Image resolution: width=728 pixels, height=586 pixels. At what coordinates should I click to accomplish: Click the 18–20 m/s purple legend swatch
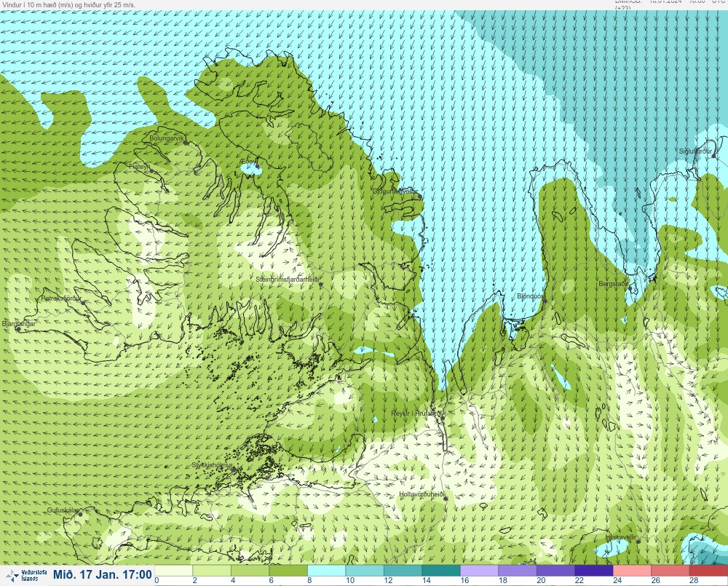[x=517, y=571]
